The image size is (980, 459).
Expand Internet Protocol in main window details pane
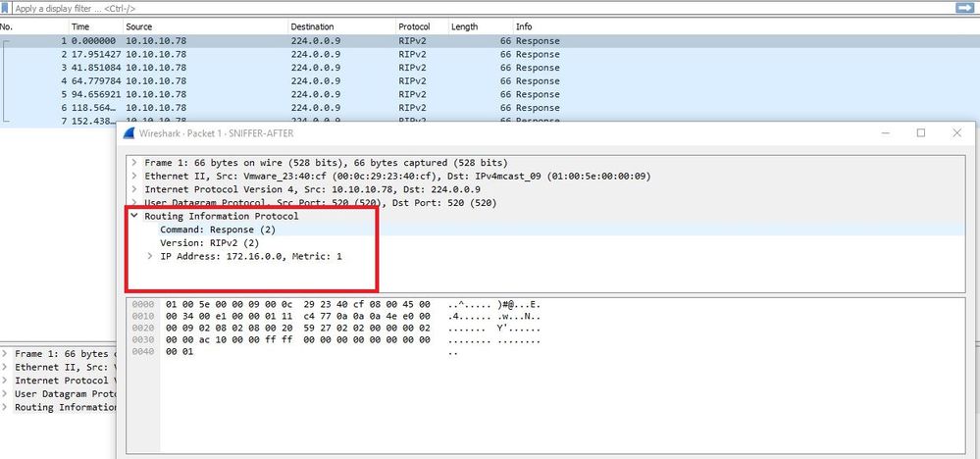5,381
